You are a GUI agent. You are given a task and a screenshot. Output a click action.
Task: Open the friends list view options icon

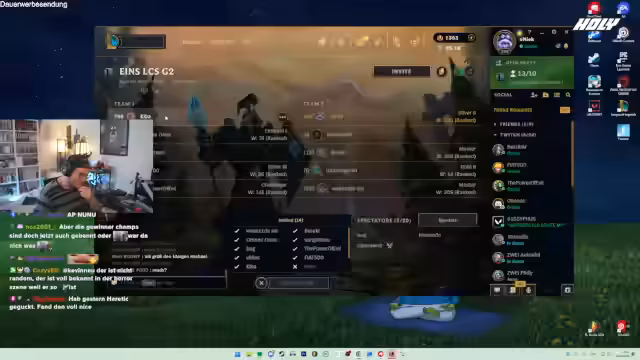557,95
